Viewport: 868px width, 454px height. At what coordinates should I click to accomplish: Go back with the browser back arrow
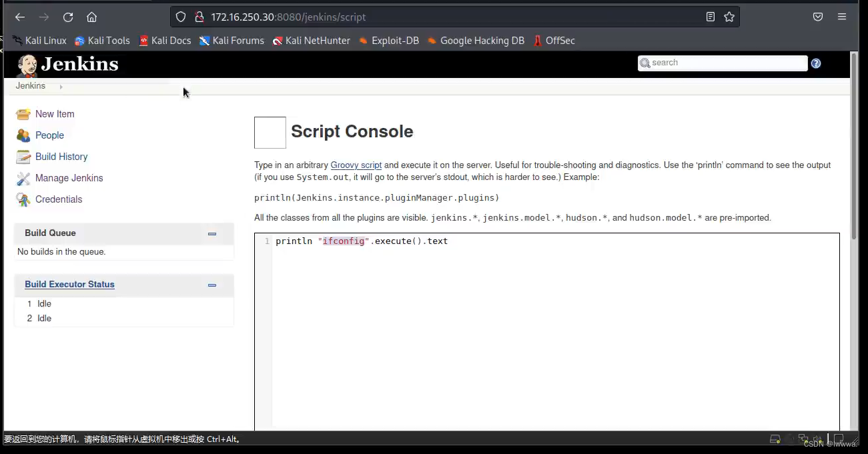pyautogui.click(x=20, y=17)
